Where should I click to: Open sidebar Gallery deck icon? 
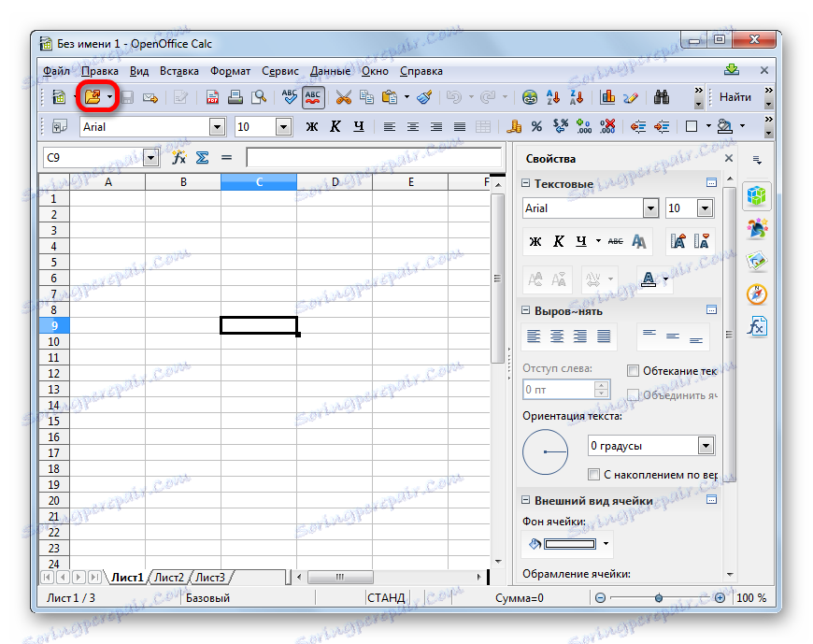[x=757, y=261]
